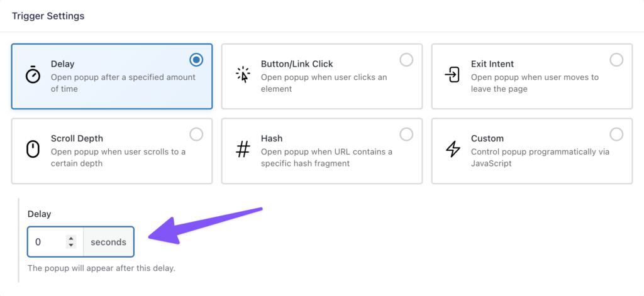This screenshot has height=296, width=644.
Task: Increase delay with the up stepper arrow
Action: [x=71, y=238]
